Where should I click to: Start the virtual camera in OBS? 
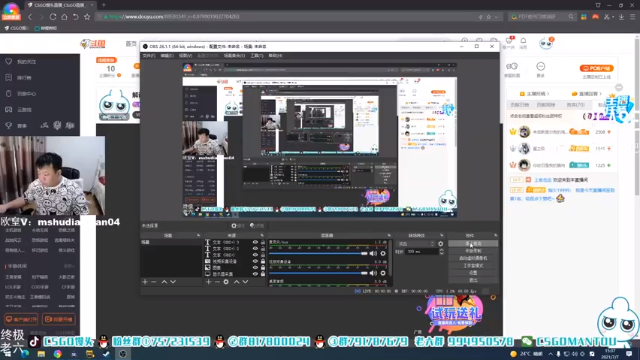tap(473, 258)
